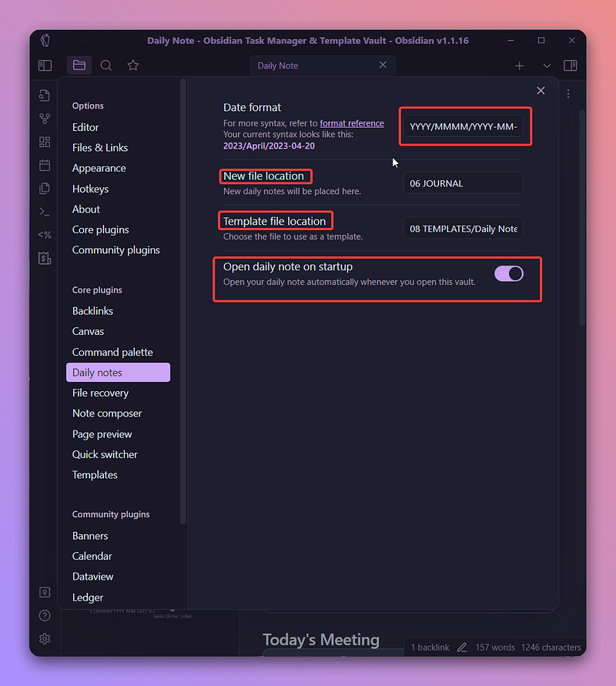Image resolution: width=616 pixels, height=686 pixels.
Task: Select Daily notes plugin settings
Action: tap(118, 373)
